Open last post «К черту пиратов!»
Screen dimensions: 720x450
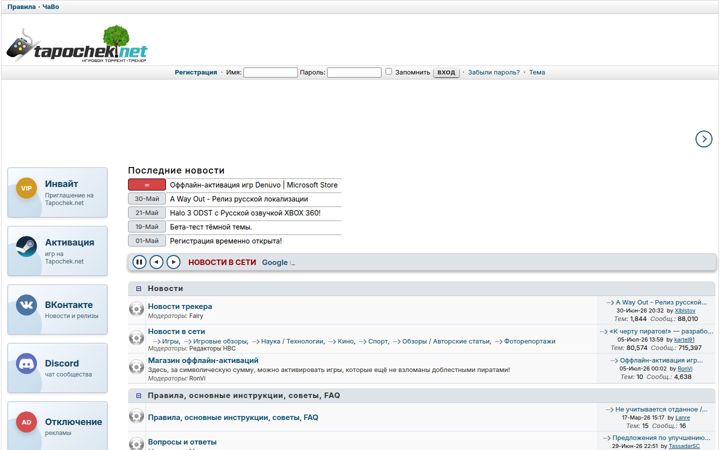click(661, 331)
